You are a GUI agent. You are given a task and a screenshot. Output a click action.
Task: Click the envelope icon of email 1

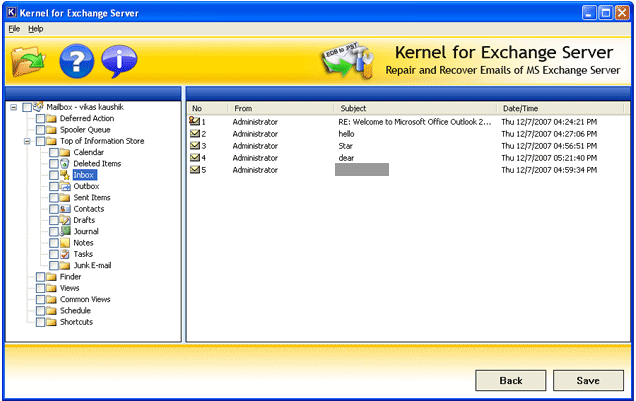point(195,121)
